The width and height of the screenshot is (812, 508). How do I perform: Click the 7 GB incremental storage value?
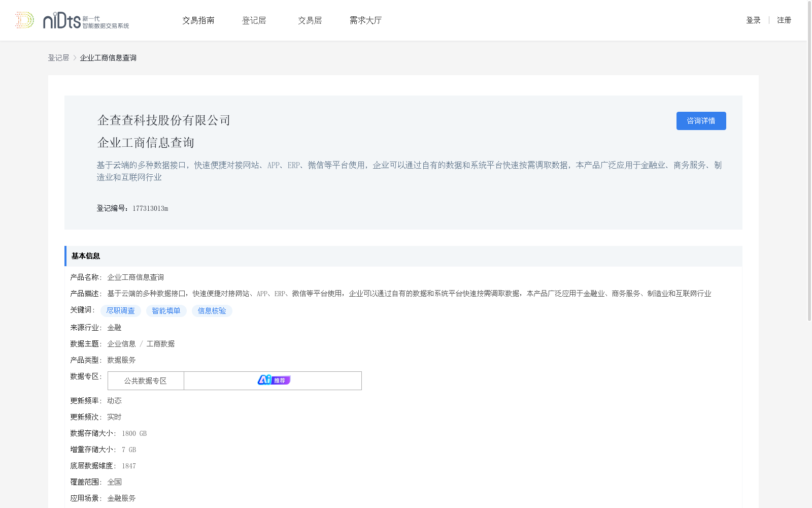[x=129, y=450]
